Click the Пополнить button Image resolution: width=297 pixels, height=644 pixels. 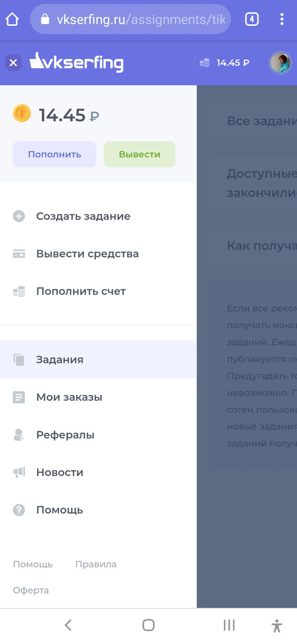pyautogui.click(x=55, y=154)
